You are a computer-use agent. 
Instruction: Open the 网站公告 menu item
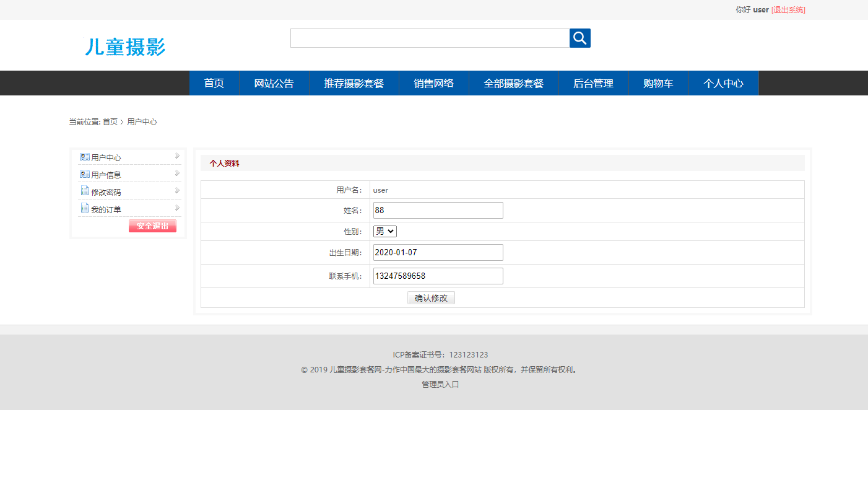pos(274,82)
